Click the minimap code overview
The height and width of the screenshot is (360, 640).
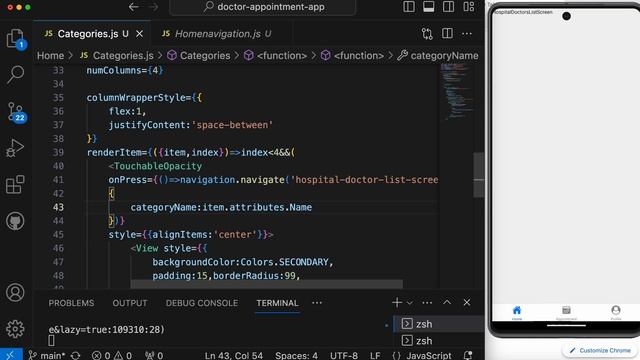(457, 92)
